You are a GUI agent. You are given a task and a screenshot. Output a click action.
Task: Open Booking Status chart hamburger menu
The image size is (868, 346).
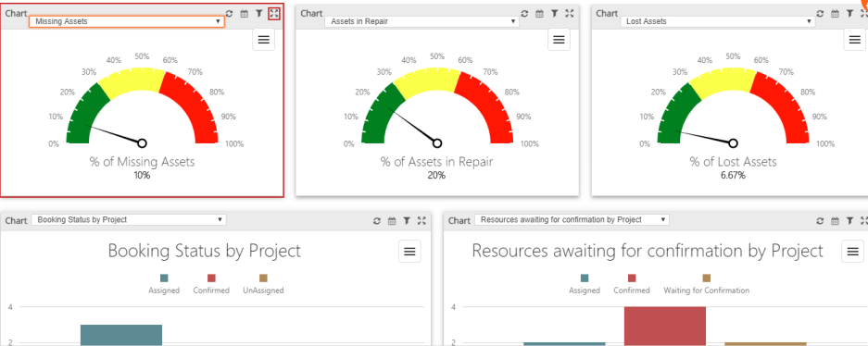click(409, 252)
